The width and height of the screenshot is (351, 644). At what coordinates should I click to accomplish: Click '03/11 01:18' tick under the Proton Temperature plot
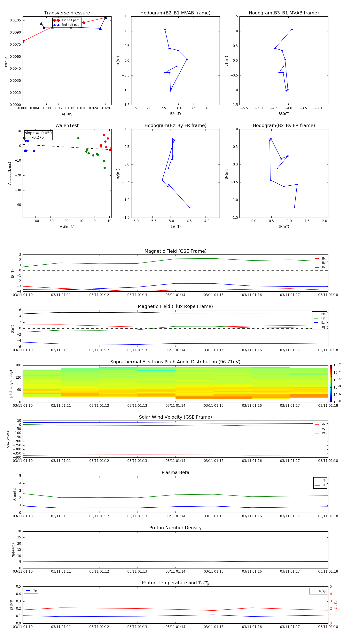tap(328, 627)
